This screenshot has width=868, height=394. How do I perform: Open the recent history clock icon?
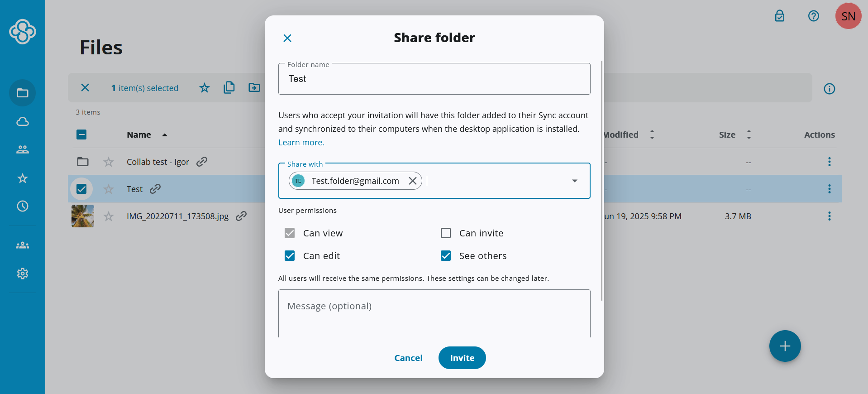[23, 206]
